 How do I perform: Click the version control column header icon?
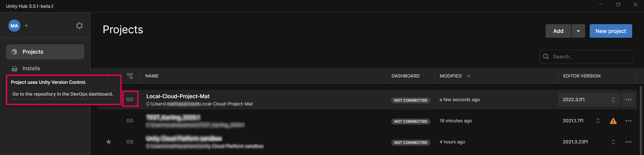tap(130, 76)
